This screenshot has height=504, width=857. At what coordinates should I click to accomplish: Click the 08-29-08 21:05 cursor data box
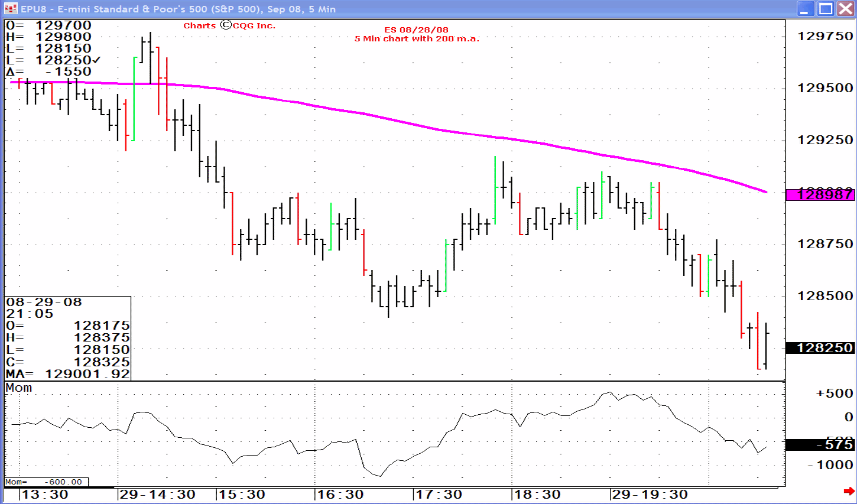pos(68,338)
